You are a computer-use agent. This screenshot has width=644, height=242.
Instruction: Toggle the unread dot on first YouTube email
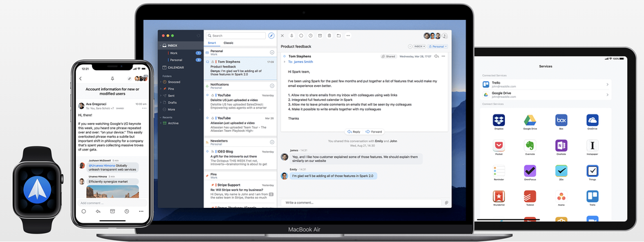pos(207,95)
